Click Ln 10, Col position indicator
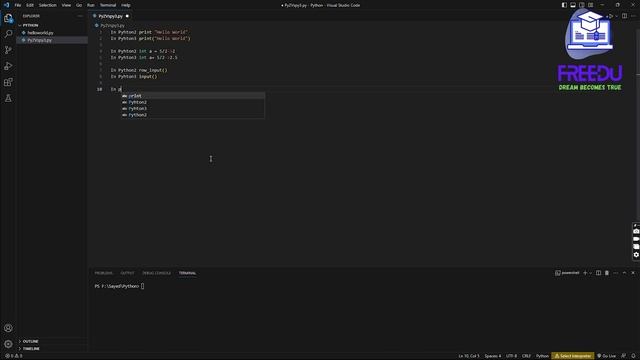Image resolution: width=640 pixels, height=360 pixels. [469, 356]
